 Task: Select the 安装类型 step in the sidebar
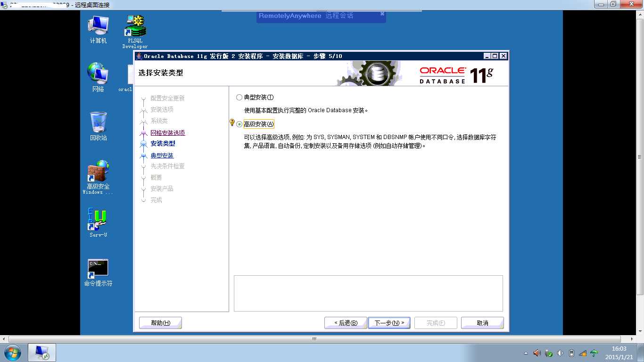click(x=163, y=144)
